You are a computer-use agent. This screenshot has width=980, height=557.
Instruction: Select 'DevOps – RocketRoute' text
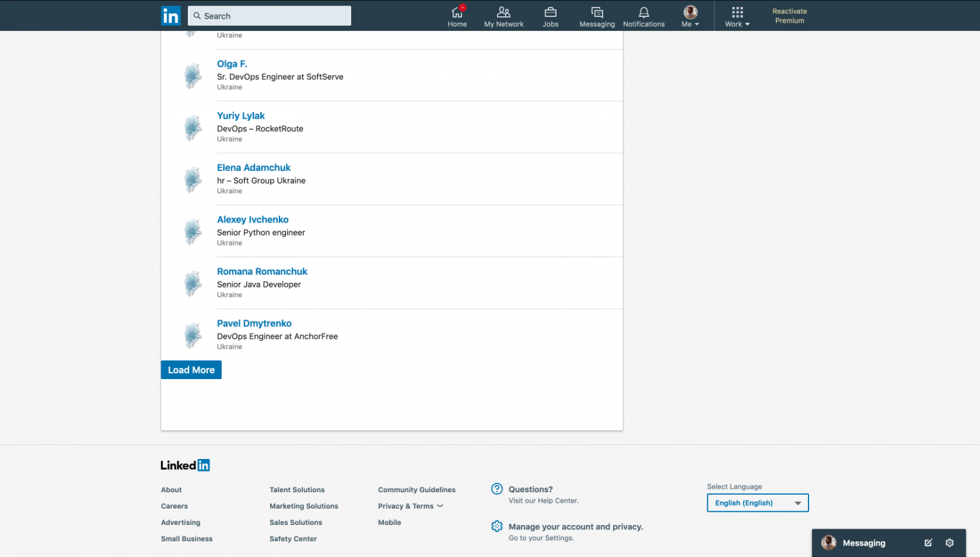tap(260, 129)
